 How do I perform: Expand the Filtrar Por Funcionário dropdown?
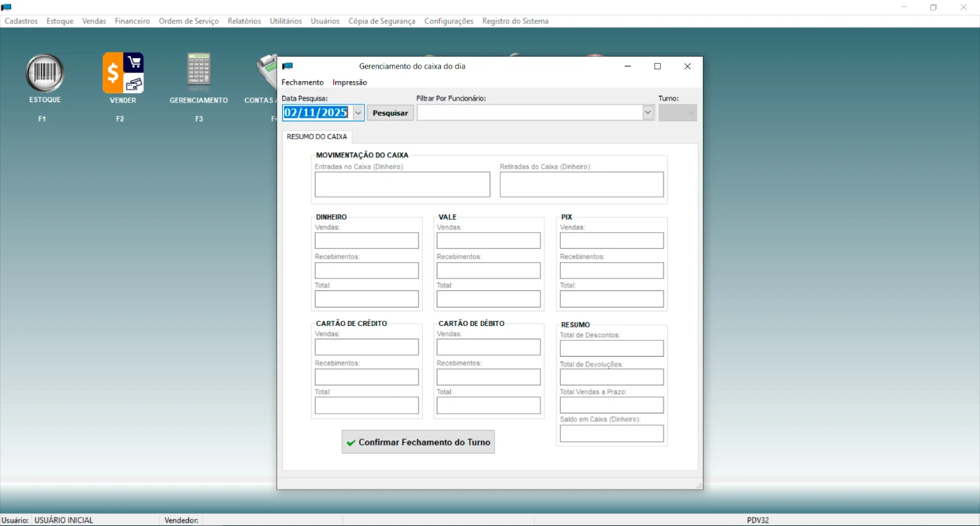[x=647, y=113]
